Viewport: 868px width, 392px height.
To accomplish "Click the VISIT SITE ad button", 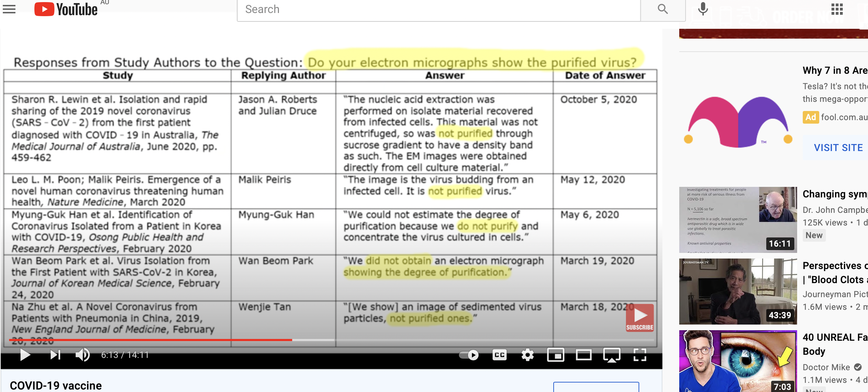I will (838, 148).
